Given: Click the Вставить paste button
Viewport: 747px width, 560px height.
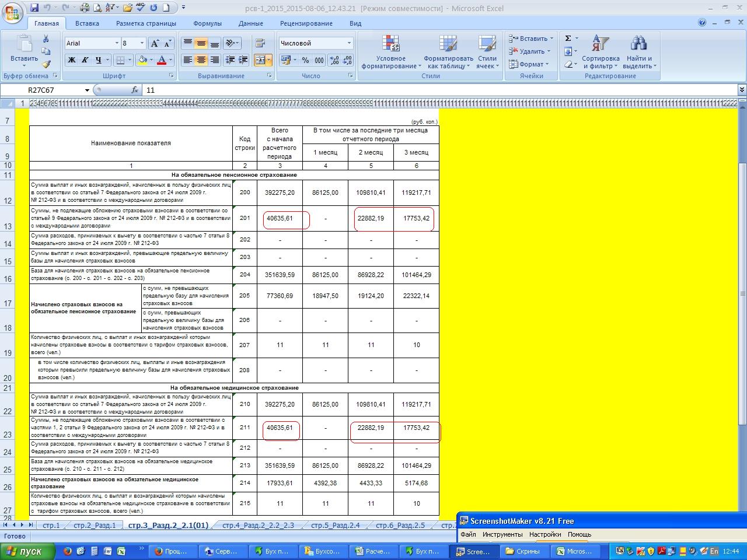Looking at the screenshot, I should coord(24,50).
